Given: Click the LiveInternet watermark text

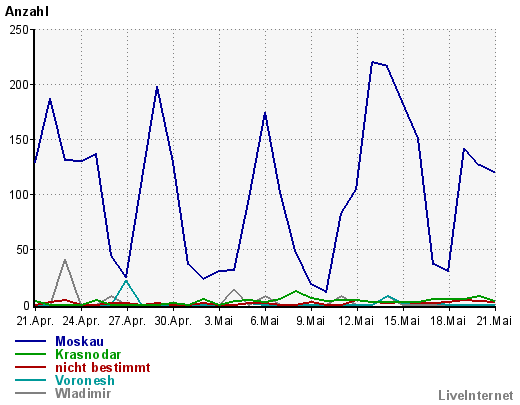Looking at the screenshot, I should 476,395.
